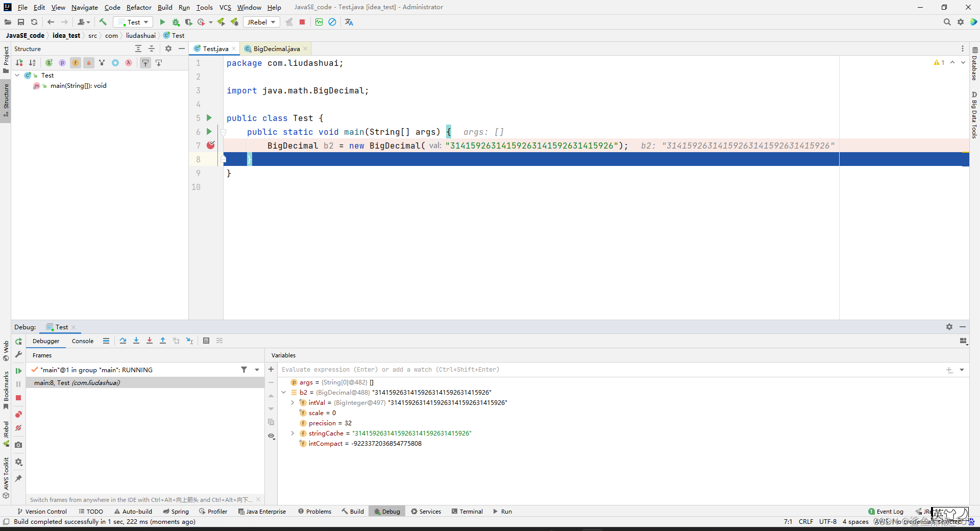This screenshot has width=980, height=531.
Task: Synchronize files with reload icon
Action: tap(34, 22)
